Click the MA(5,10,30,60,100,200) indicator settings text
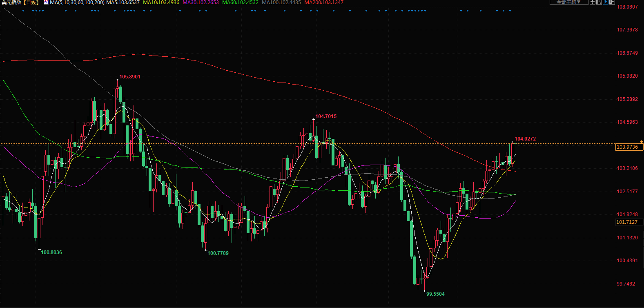 point(77,2)
